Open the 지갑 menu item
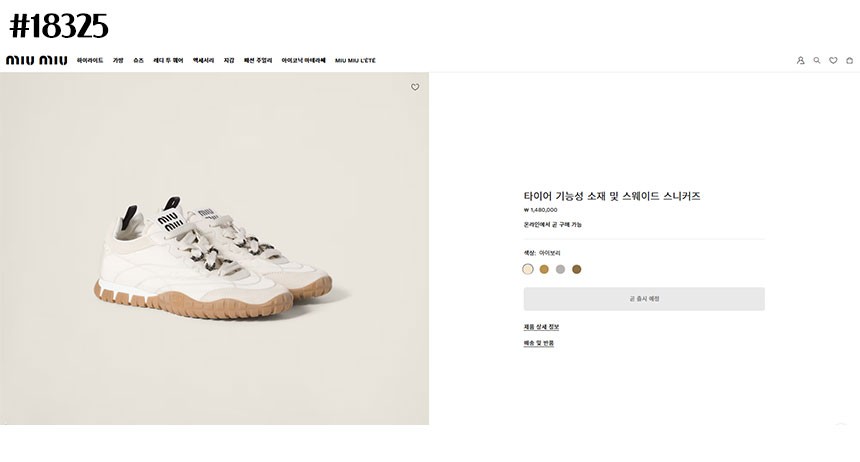Viewport: 860px width, 462px height. point(229,60)
